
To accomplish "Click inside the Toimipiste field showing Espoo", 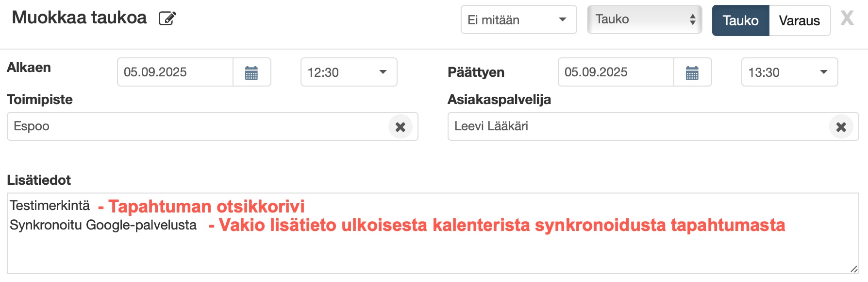I will [x=194, y=126].
